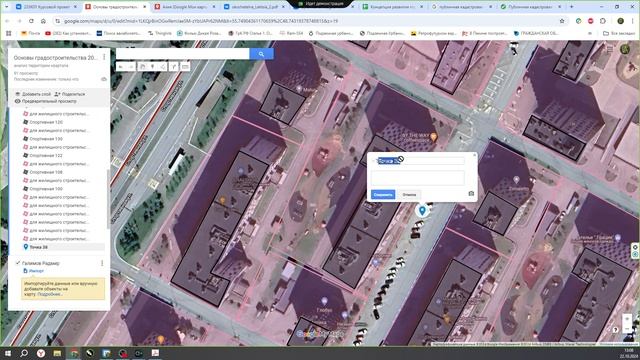Switch to the Основы градостроительства tab
Viewport: 640px width, 360px height.
pyautogui.click(x=116, y=7)
